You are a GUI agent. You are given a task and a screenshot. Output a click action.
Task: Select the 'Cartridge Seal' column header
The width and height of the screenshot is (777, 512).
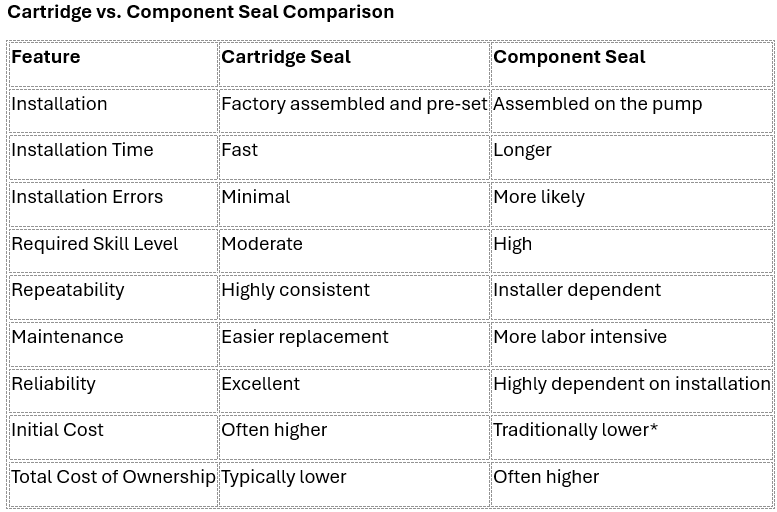[354, 64]
